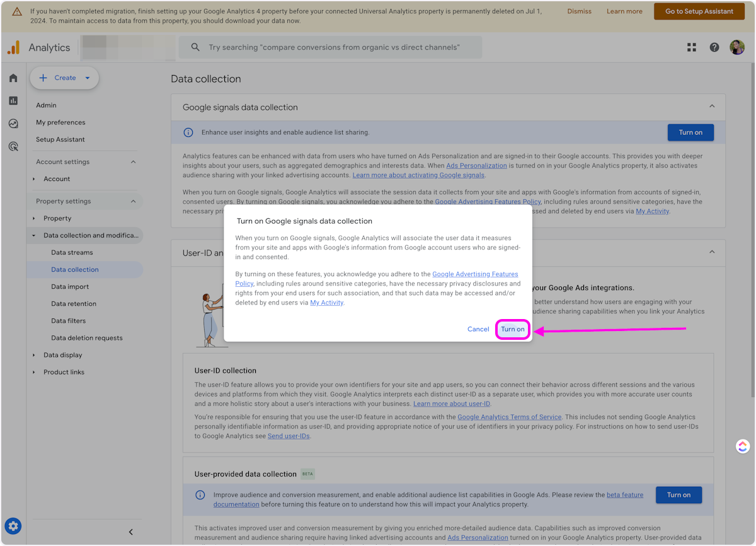Open the Send user-IDs link
756x546 pixels.
click(x=289, y=436)
